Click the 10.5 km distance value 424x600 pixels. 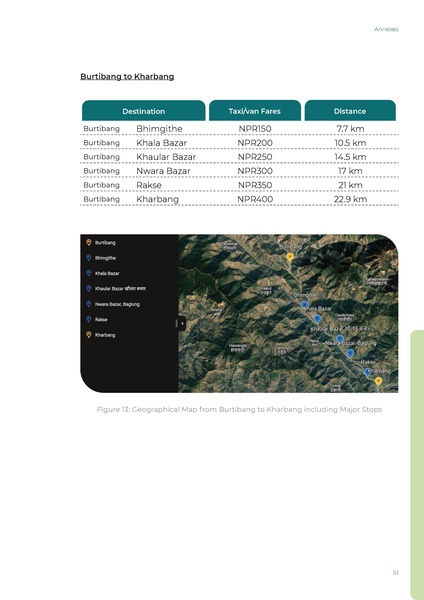coord(350,143)
